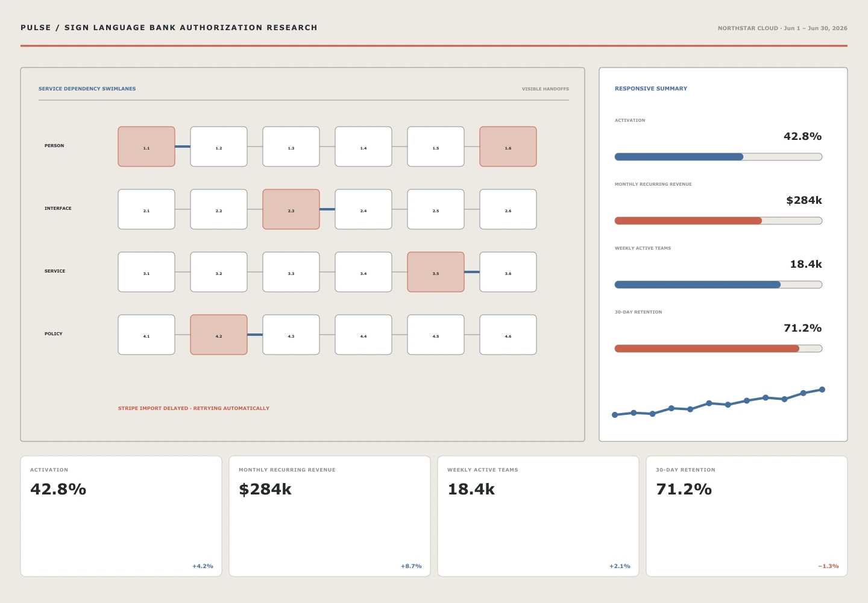The height and width of the screenshot is (603, 868).
Task: Select highlighted node 1.1 in Person lane
Action: [146, 147]
